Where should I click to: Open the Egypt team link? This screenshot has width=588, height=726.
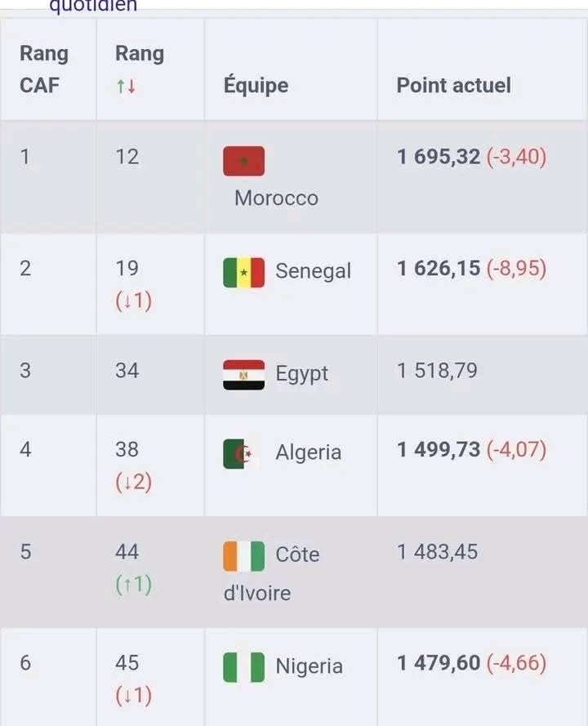301,374
